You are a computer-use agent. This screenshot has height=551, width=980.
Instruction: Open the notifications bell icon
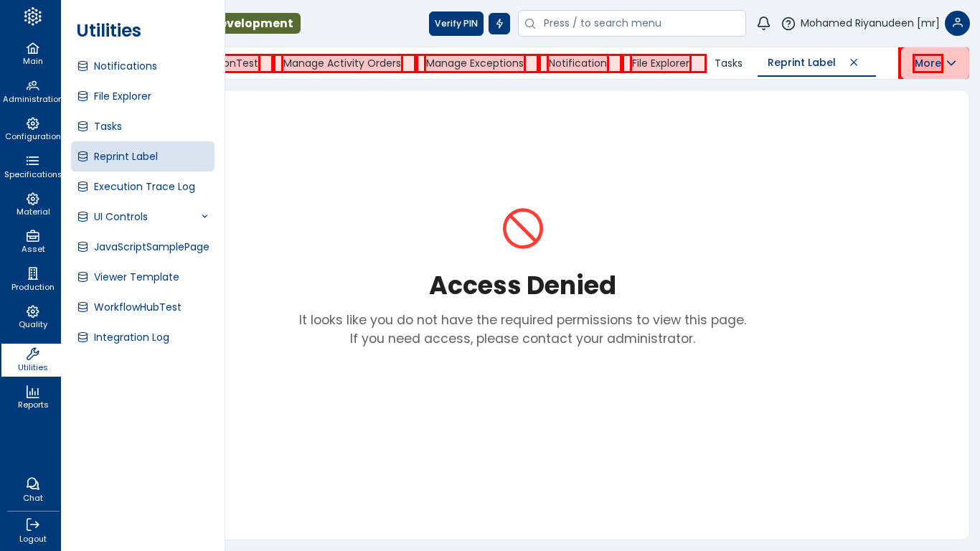pos(763,23)
